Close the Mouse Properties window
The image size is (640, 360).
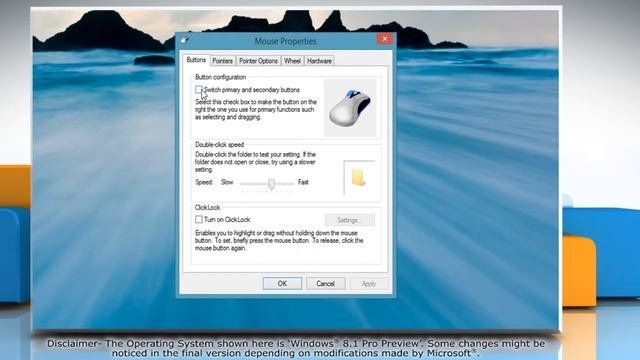(x=384, y=39)
